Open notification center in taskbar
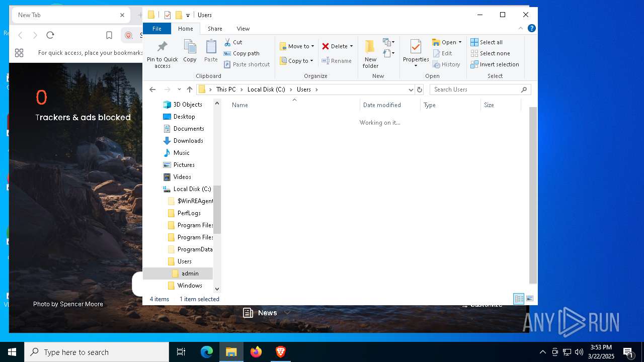Screen dimensions: 644x362 tap(629, 352)
